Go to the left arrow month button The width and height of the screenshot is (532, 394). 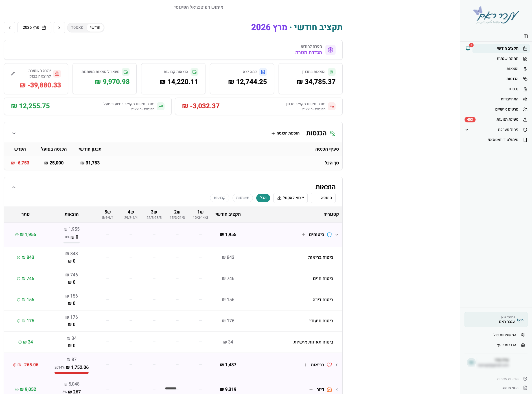10,28
